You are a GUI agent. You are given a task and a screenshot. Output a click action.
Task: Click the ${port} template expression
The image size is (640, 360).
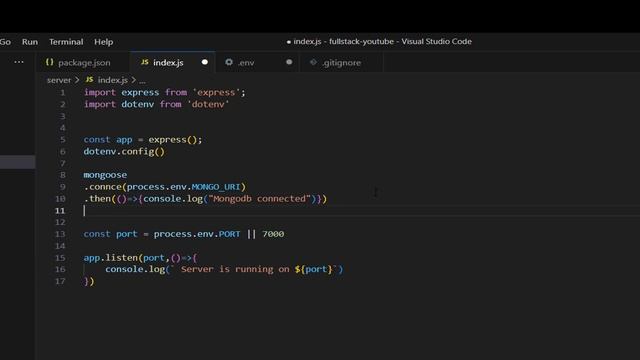(x=313, y=269)
